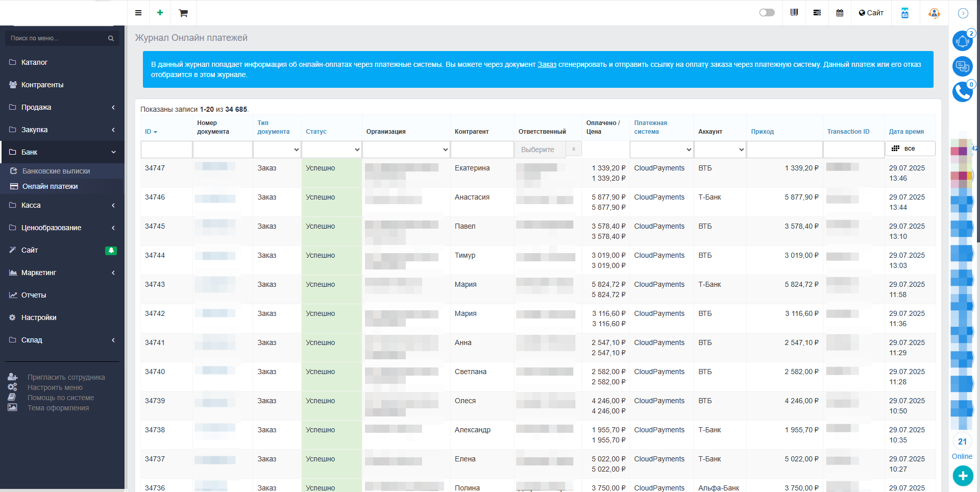Open Помощь по системе link
The width and height of the screenshot is (980, 492).
(x=60, y=398)
